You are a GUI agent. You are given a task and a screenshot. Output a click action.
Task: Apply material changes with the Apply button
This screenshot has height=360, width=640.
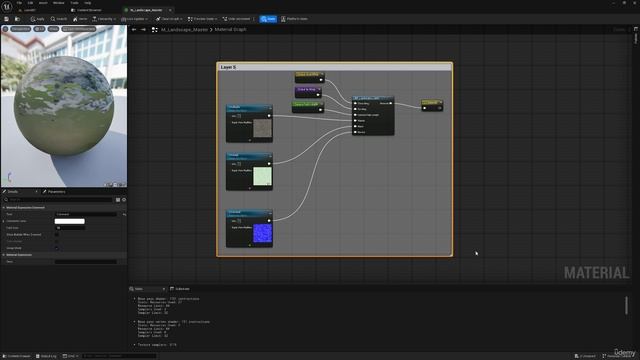point(38,19)
